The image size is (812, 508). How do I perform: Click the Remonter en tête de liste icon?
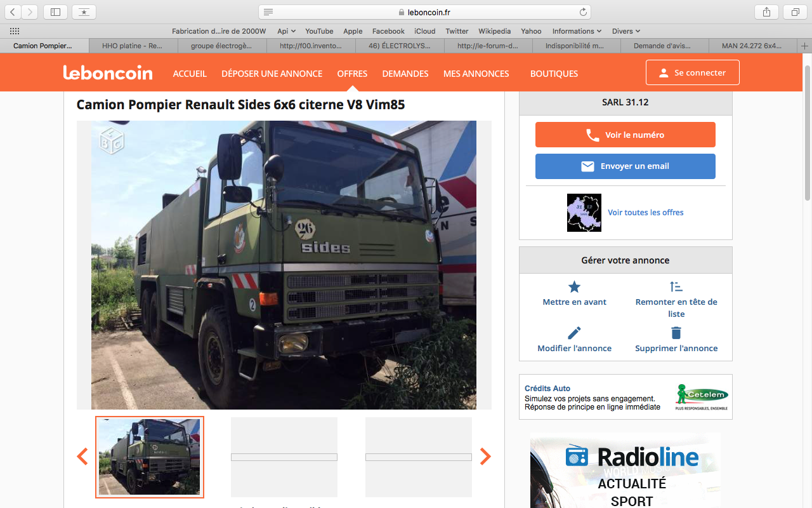pos(676,287)
